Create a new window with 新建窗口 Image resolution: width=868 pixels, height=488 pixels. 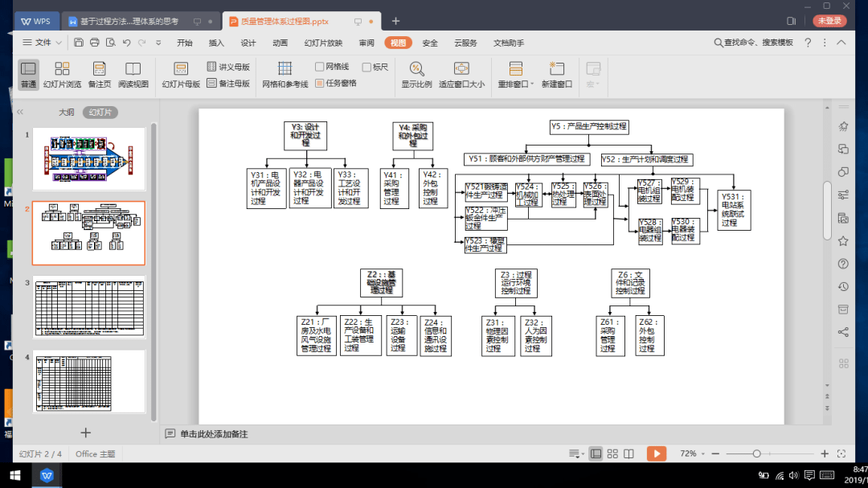click(x=556, y=74)
